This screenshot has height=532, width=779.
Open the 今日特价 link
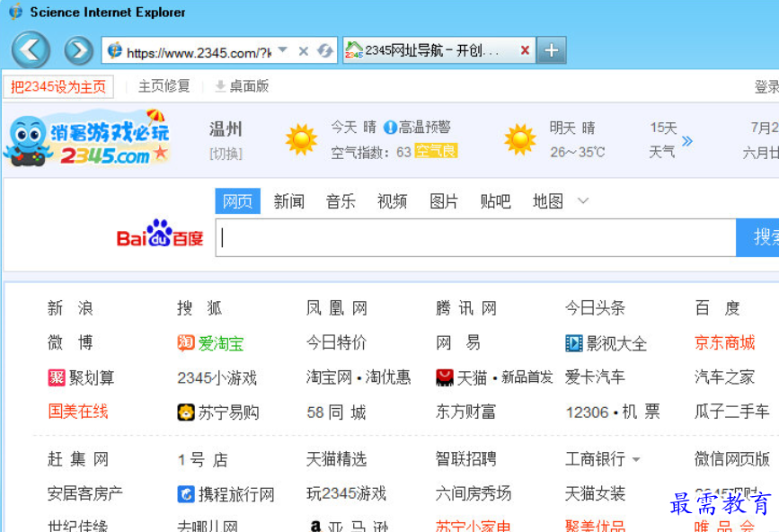point(337,342)
